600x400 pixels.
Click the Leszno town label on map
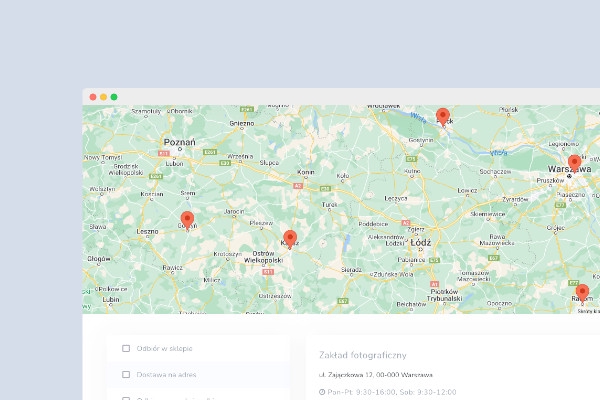(148, 232)
